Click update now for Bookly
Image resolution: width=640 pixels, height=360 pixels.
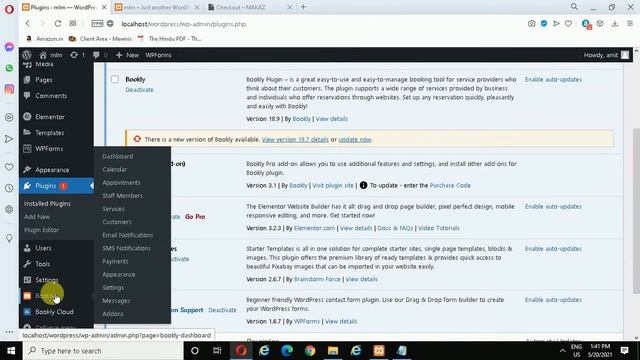pos(355,140)
